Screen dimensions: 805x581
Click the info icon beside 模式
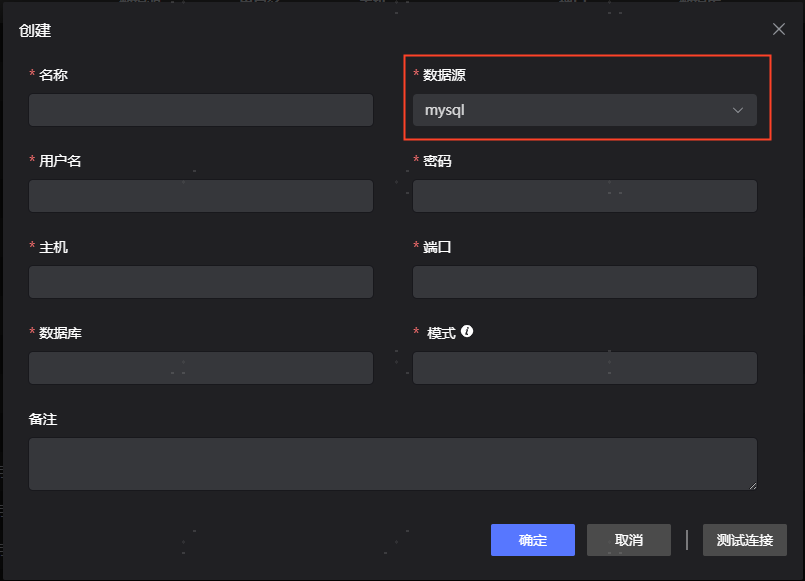pyautogui.click(x=467, y=332)
